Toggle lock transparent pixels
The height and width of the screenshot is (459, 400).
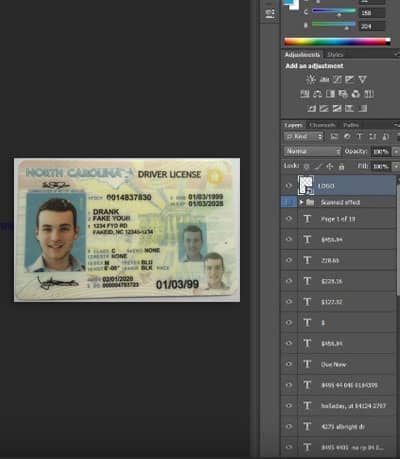click(307, 166)
